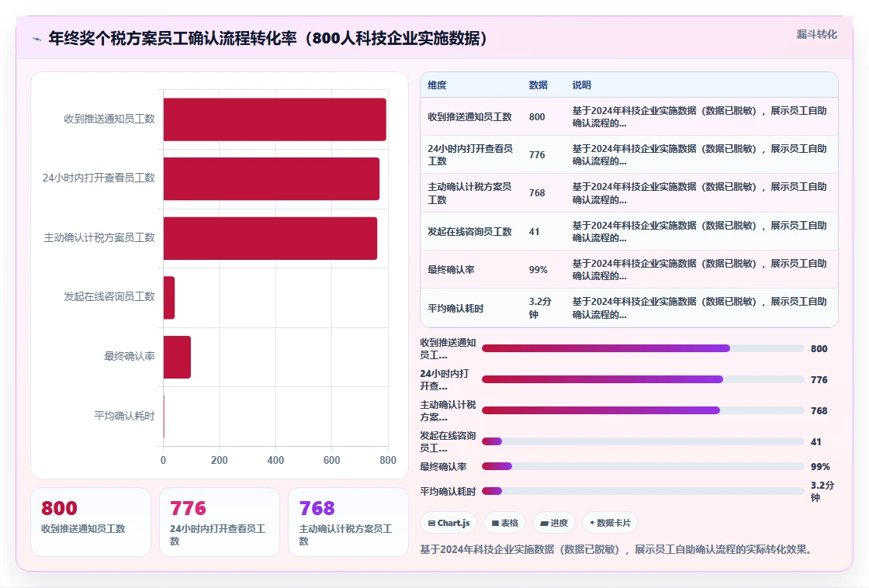The image size is (869, 588).
Task: Click the 收到推送通知员工数 chart bar
Action: (275, 119)
